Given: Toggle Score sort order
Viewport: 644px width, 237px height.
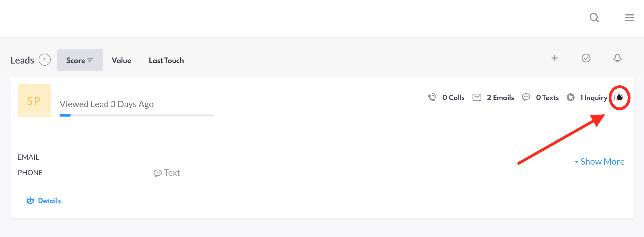Looking at the screenshot, I should pyautogui.click(x=80, y=60).
